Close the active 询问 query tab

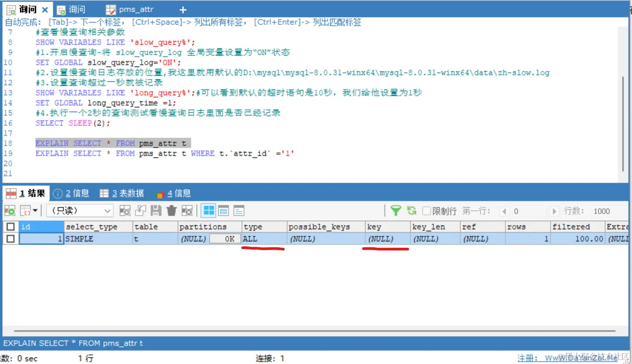pos(44,9)
